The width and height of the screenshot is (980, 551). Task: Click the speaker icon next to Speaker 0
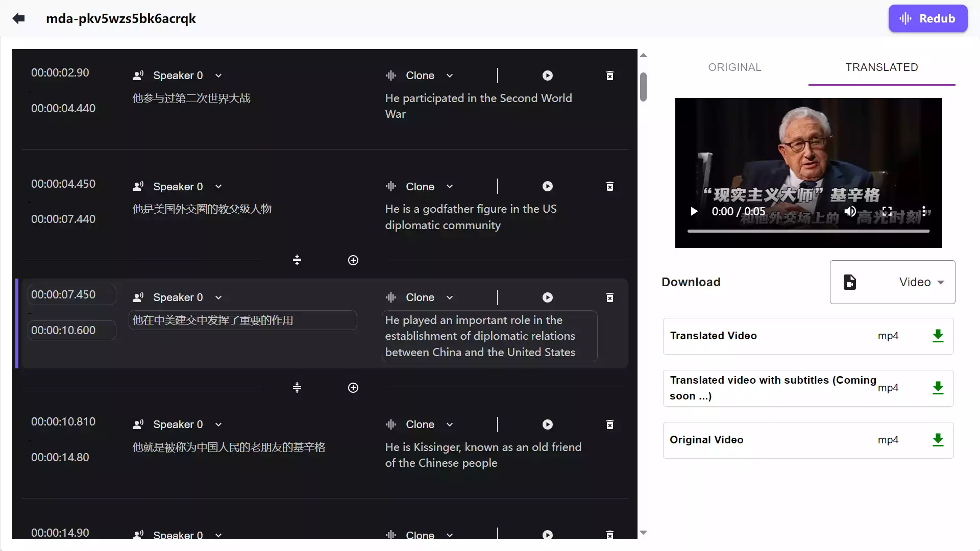(138, 75)
